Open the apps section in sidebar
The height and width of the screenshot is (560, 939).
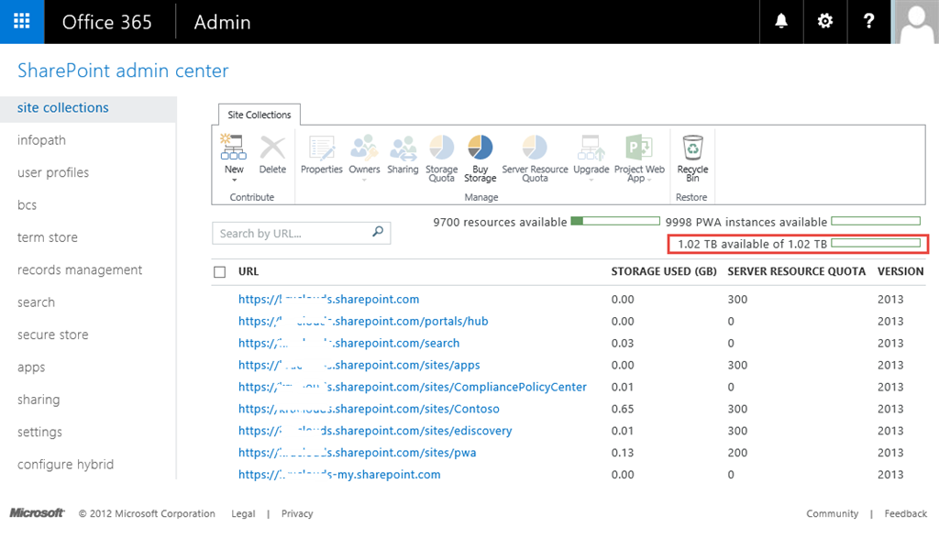[x=31, y=368]
